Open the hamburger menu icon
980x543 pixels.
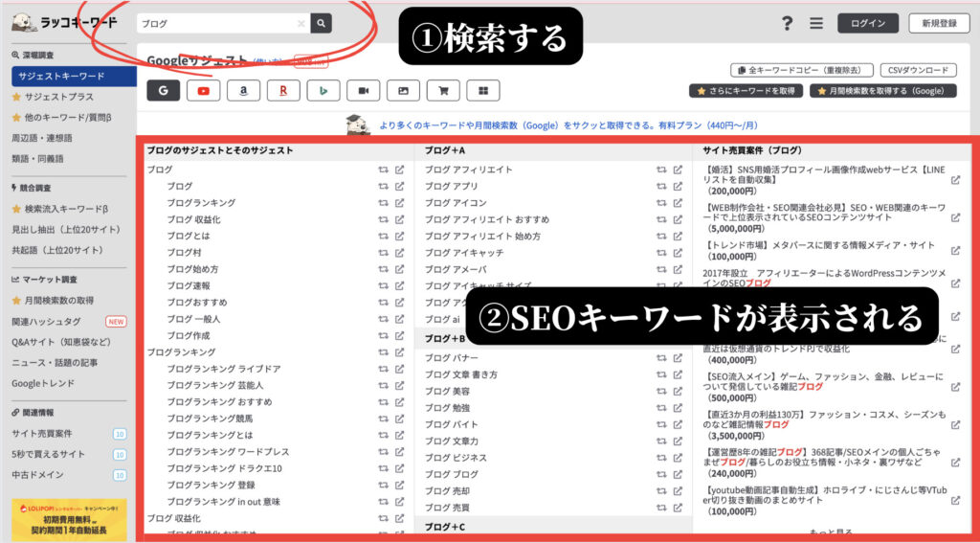[816, 24]
